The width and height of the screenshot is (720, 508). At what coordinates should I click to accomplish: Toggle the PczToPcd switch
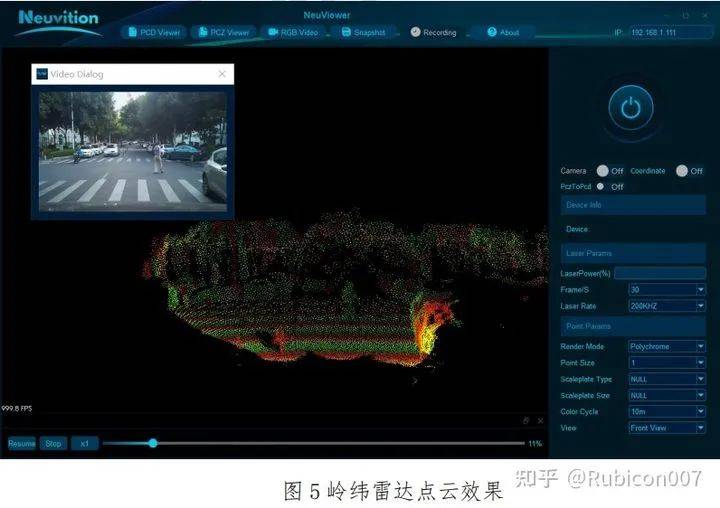click(x=600, y=186)
